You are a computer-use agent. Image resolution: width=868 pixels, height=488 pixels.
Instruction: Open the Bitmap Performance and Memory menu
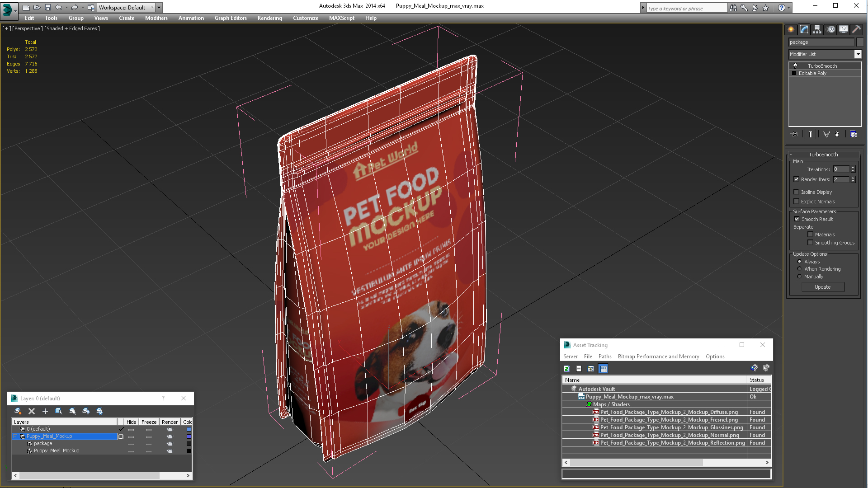point(658,357)
